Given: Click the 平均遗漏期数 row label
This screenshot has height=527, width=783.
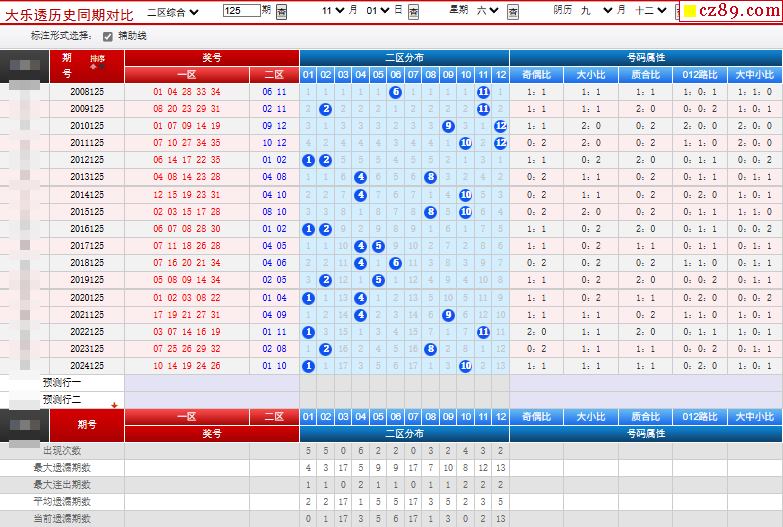Looking at the screenshot, I should (x=62, y=502).
